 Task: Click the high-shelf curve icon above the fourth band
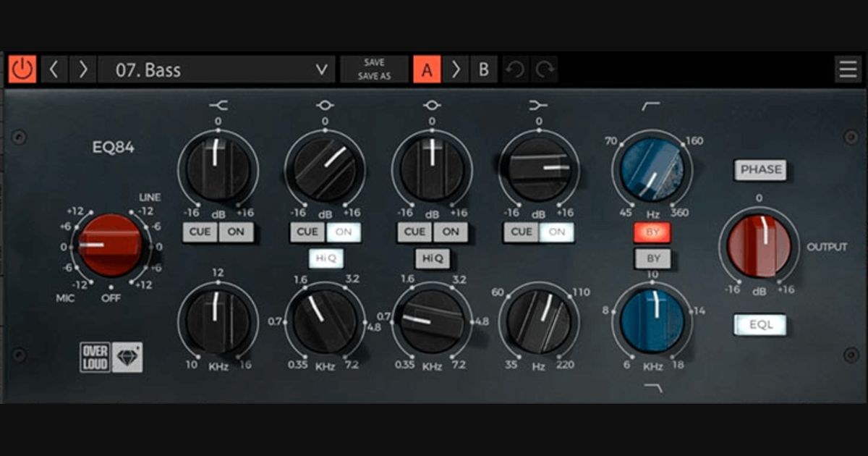click(x=538, y=104)
